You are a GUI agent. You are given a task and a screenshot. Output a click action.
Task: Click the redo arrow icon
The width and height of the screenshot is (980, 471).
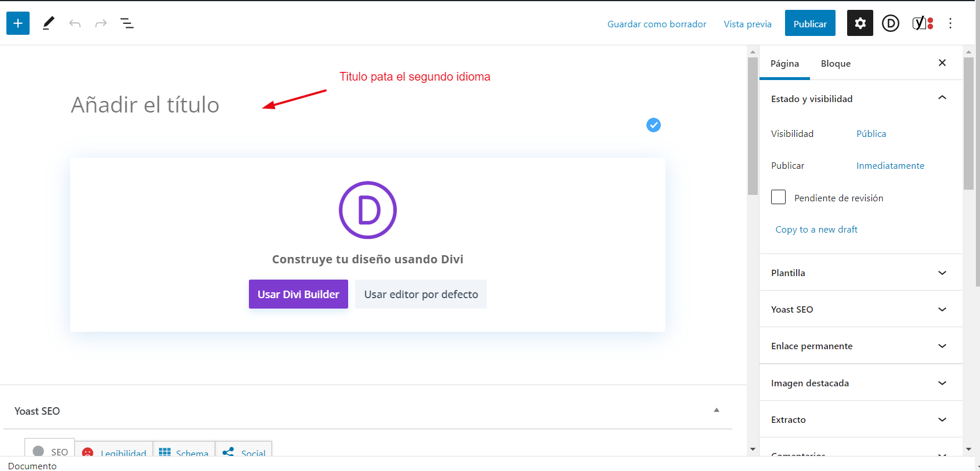(x=101, y=23)
